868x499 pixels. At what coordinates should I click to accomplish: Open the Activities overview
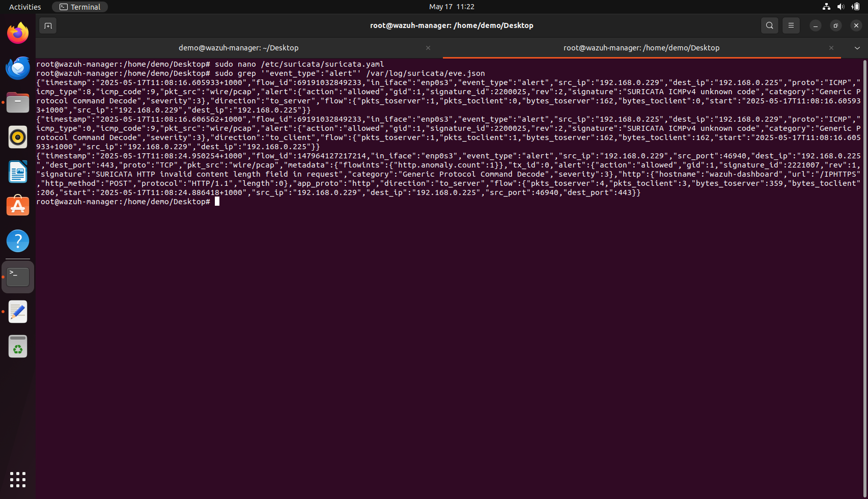click(25, 7)
